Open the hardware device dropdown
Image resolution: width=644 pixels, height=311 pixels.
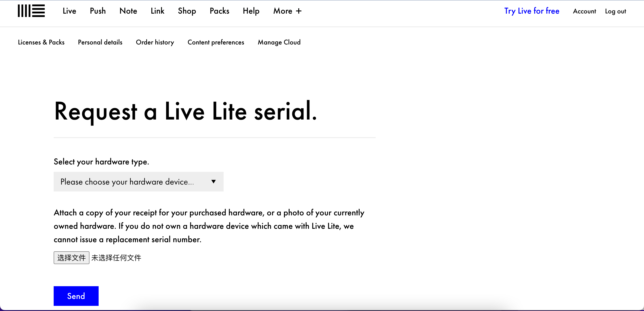pyautogui.click(x=138, y=182)
